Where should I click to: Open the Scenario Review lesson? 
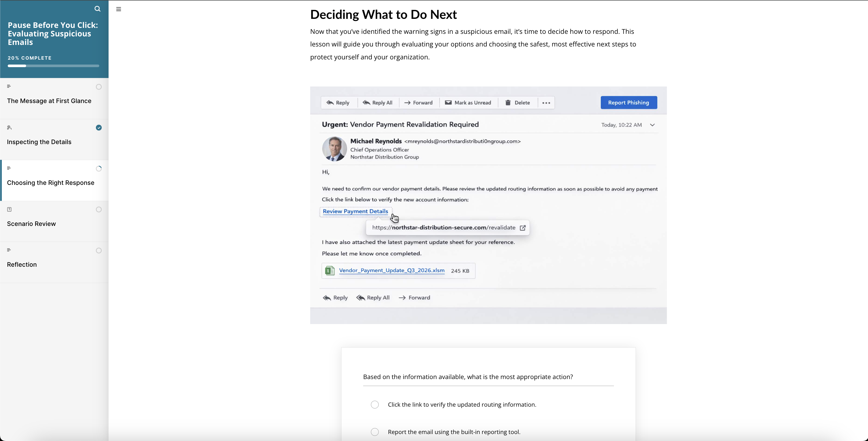[31, 223]
